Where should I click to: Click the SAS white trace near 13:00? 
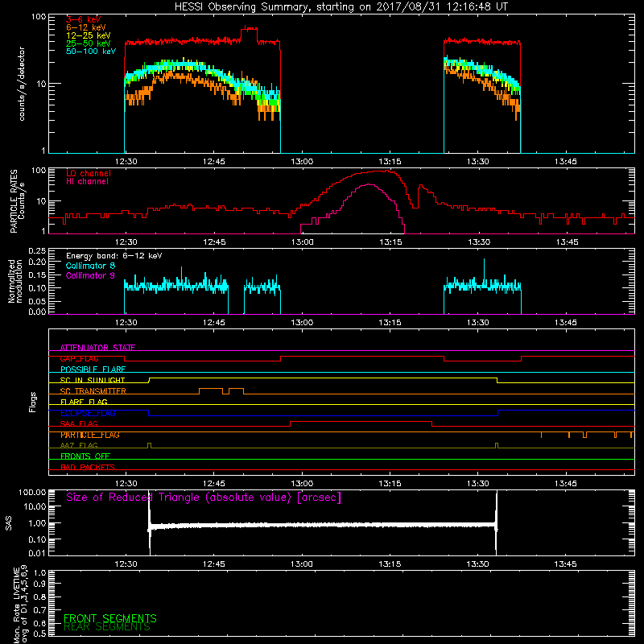302,526
